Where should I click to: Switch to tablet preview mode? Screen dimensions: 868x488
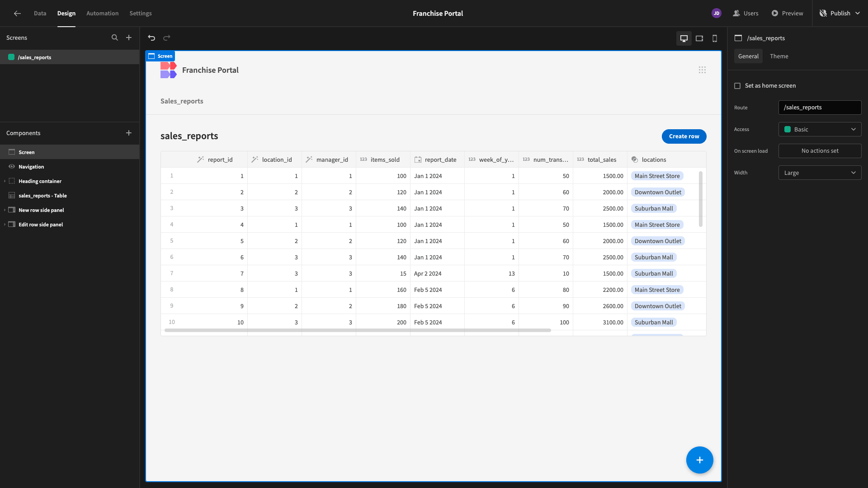699,38
